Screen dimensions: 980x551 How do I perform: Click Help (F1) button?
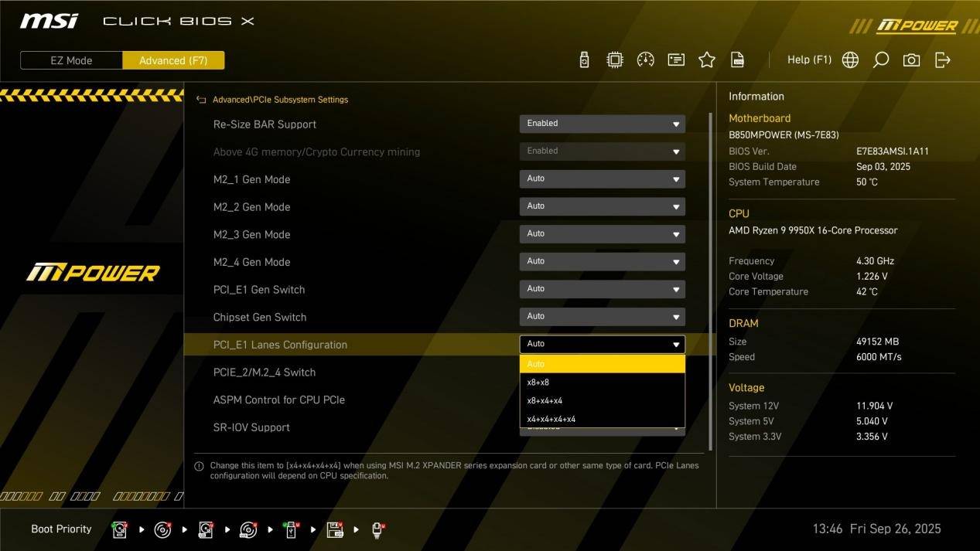[809, 60]
